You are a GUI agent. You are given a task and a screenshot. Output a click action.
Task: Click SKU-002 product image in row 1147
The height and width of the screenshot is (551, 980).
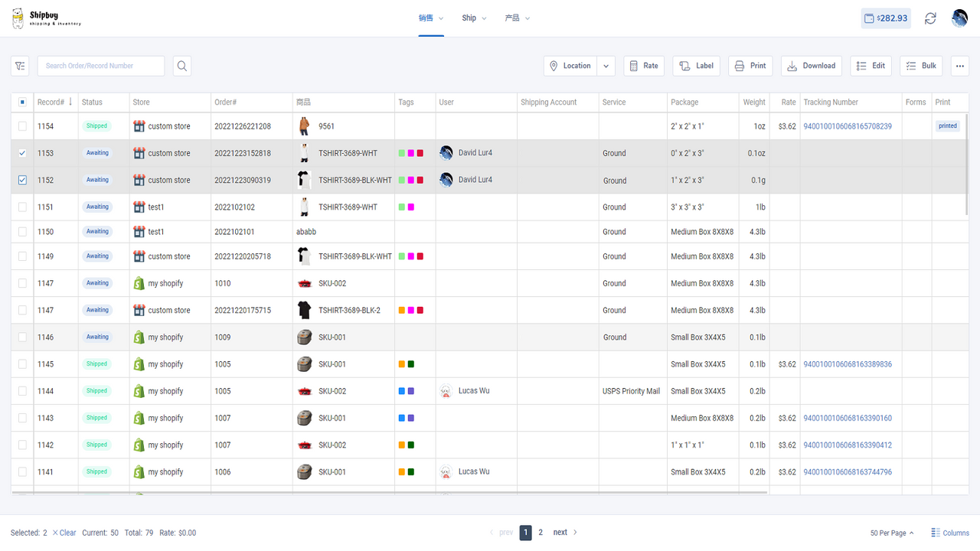(x=304, y=283)
